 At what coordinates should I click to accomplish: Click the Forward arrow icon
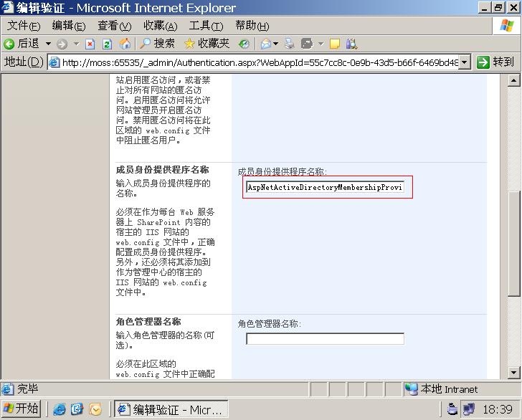coord(62,44)
